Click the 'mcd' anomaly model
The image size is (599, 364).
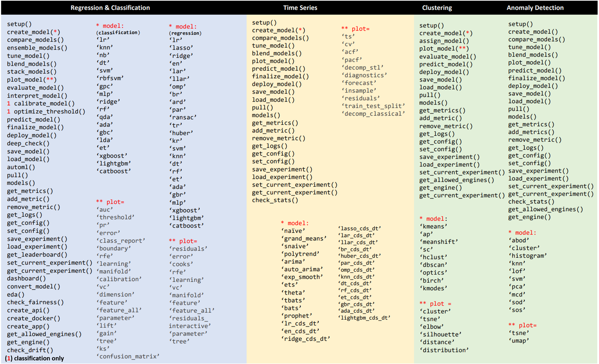click(517, 294)
